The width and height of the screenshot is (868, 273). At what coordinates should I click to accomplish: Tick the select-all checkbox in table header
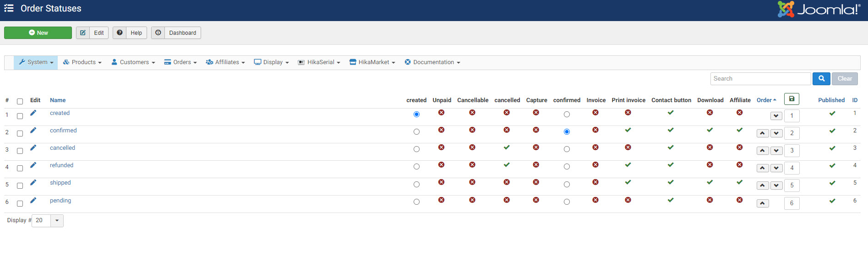pos(20,101)
